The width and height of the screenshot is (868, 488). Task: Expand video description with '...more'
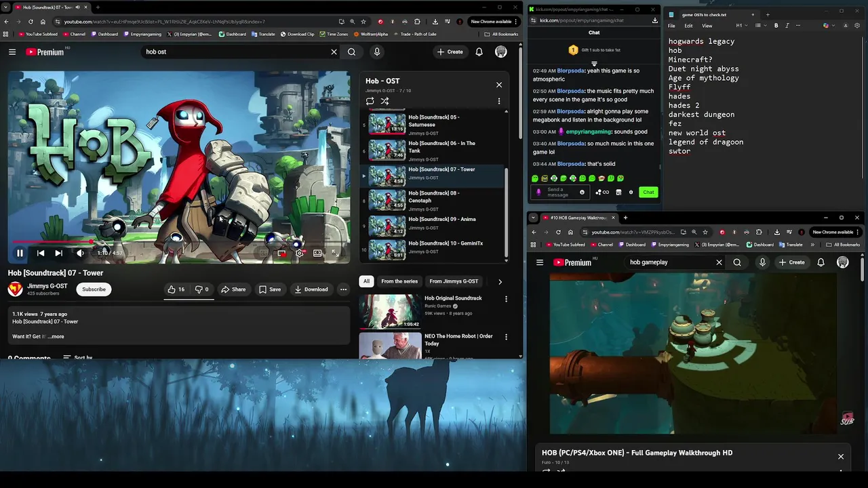pyautogui.click(x=56, y=336)
